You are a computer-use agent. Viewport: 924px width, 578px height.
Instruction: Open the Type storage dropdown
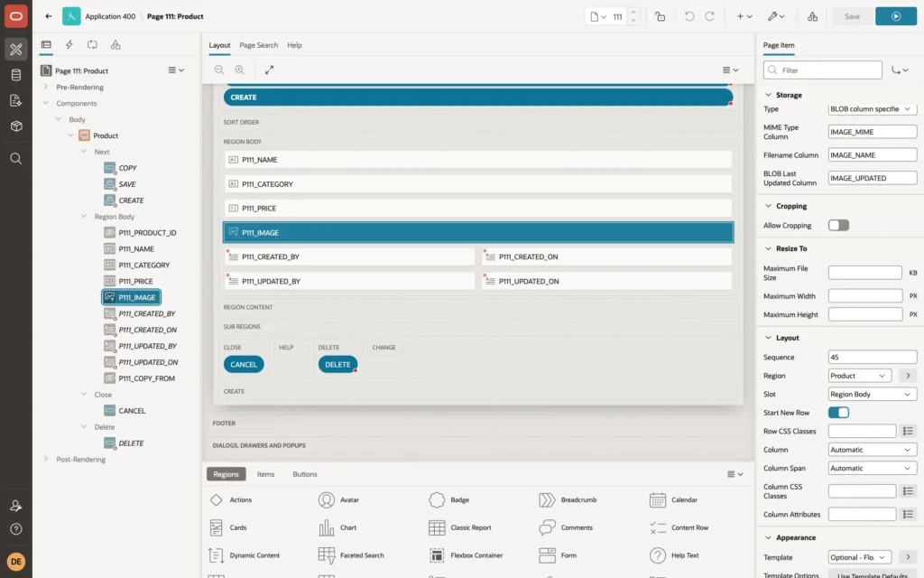pos(873,109)
